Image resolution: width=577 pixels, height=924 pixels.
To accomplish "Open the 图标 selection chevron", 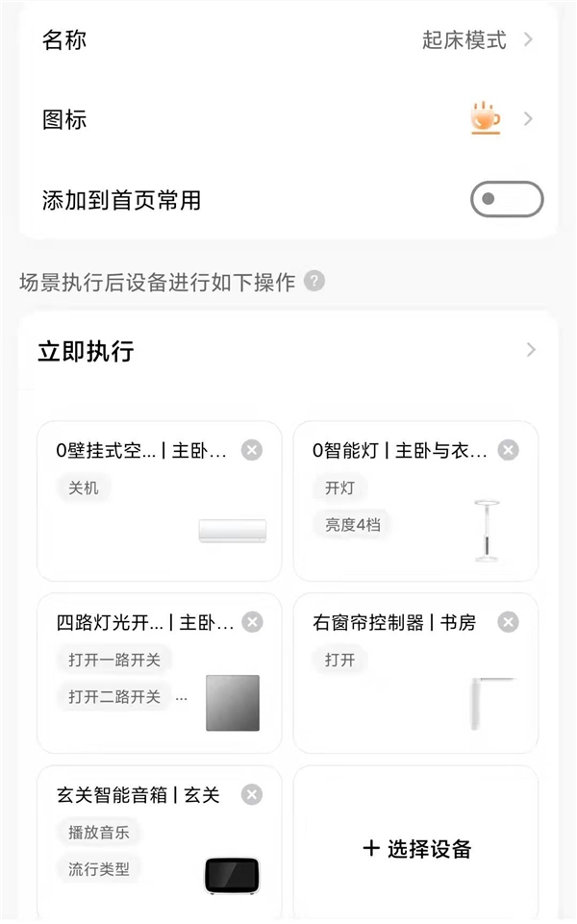I will click(x=529, y=119).
